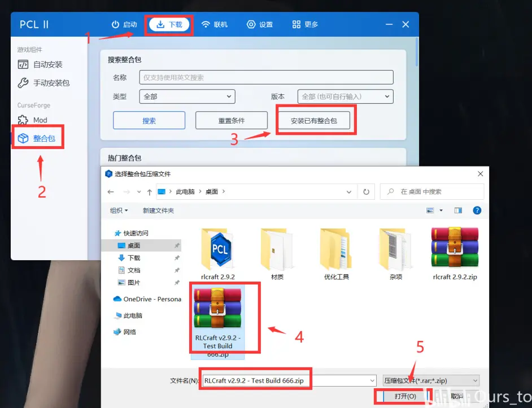The height and width of the screenshot is (408, 532).
Task: Select 文档 in the navigation tree
Action: [x=129, y=270]
